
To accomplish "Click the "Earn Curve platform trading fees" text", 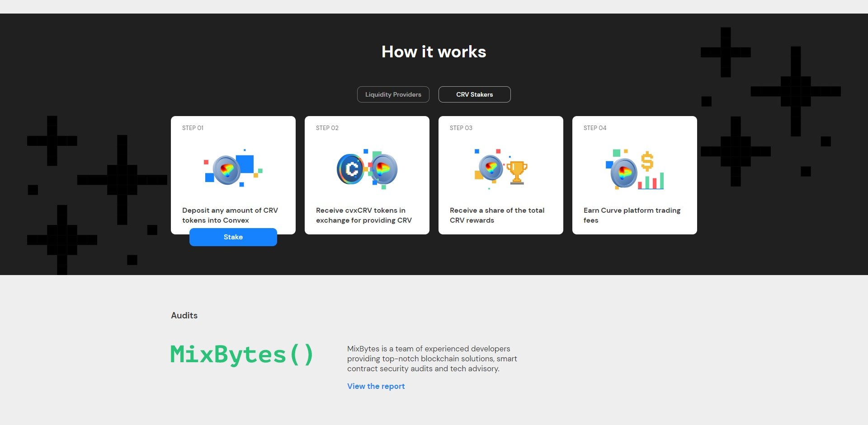I will [632, 215].
